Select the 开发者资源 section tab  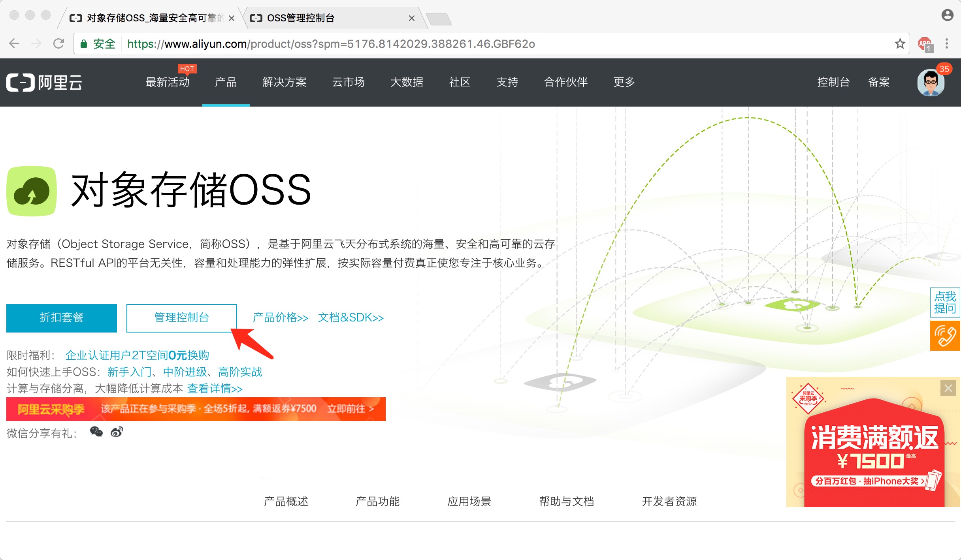669,502
